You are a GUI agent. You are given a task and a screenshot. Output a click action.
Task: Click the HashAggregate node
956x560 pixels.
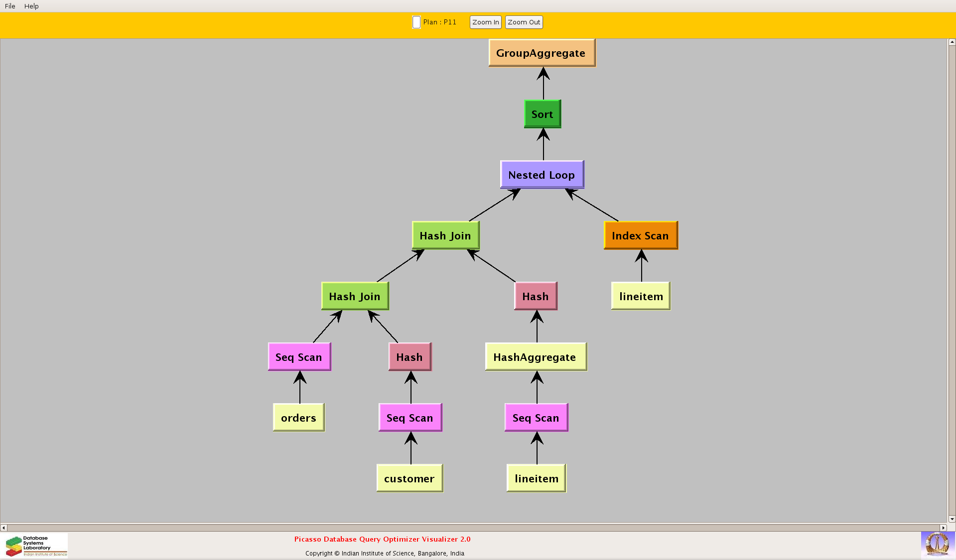tap(536, 357)
